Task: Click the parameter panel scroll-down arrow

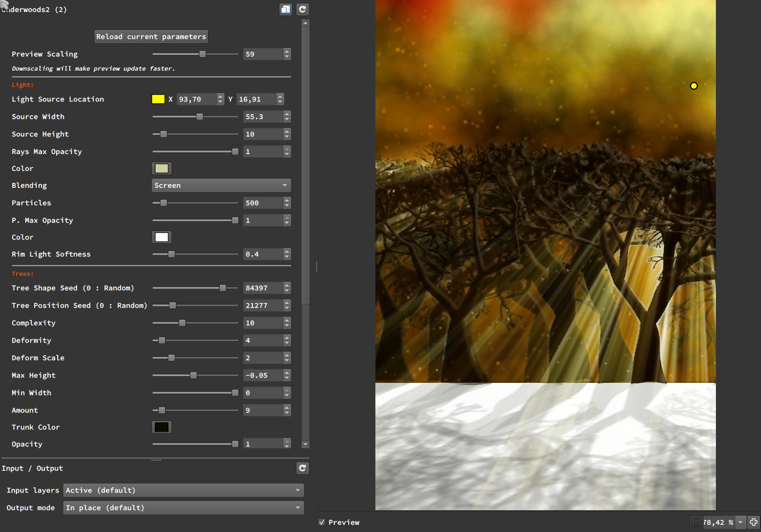Action: (x=306, y=444)
